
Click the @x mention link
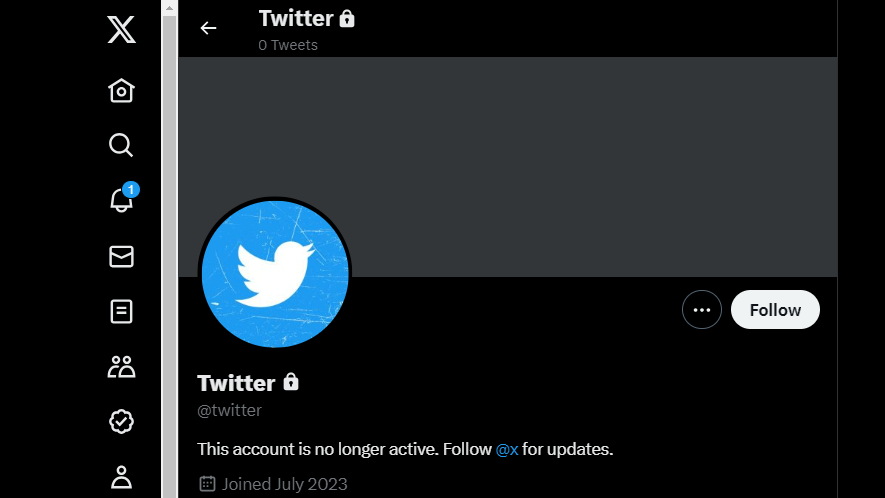pos(507,449)
